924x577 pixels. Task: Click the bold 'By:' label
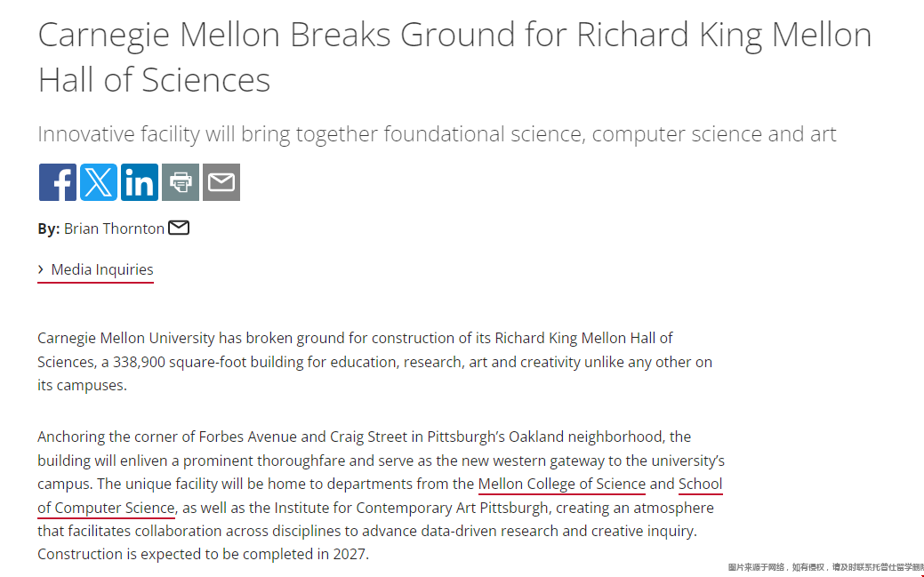point(49,228)
